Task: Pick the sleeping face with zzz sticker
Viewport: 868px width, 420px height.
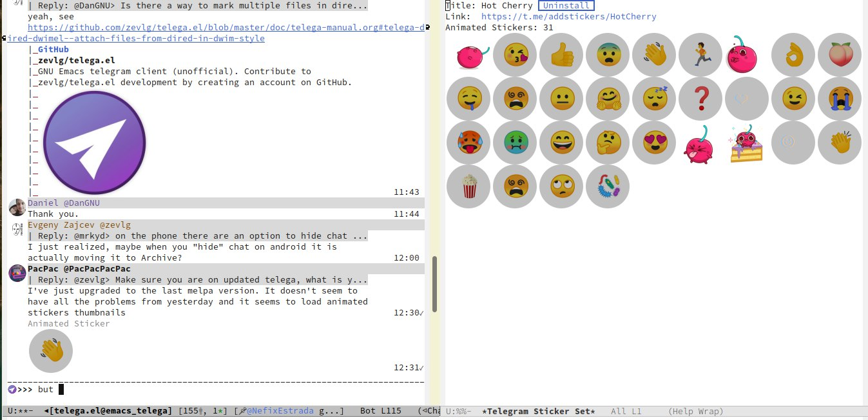Action: pos(654,99)
